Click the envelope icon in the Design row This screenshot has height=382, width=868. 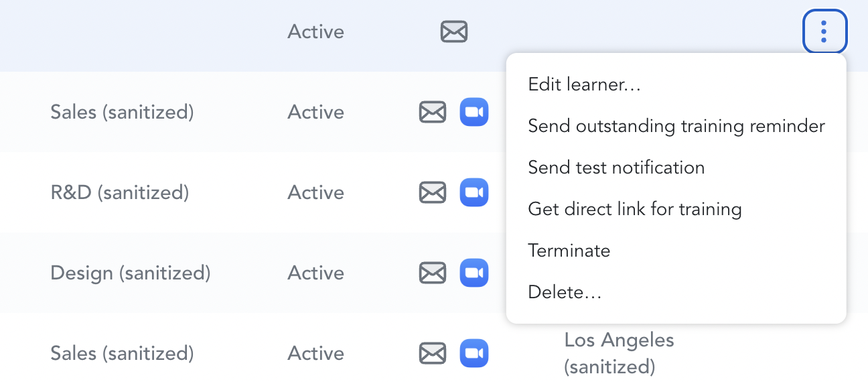coord(433,273)
